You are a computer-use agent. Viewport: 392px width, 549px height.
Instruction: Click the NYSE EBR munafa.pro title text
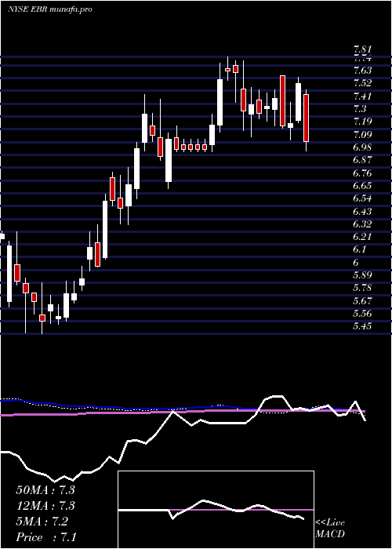tap(50, 9)
